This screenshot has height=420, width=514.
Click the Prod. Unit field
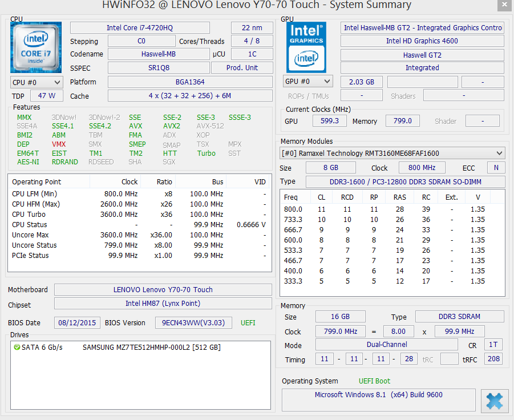[x=242, y=68]
